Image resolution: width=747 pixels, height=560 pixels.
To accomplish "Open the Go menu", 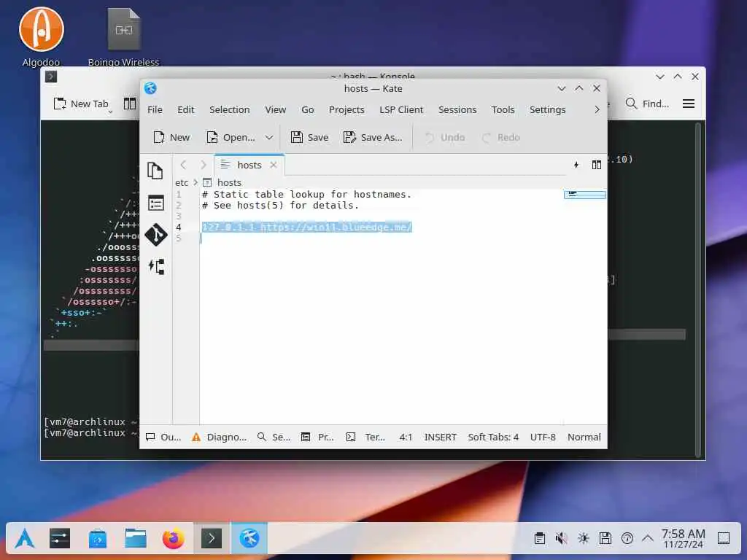I will point(308,109).
